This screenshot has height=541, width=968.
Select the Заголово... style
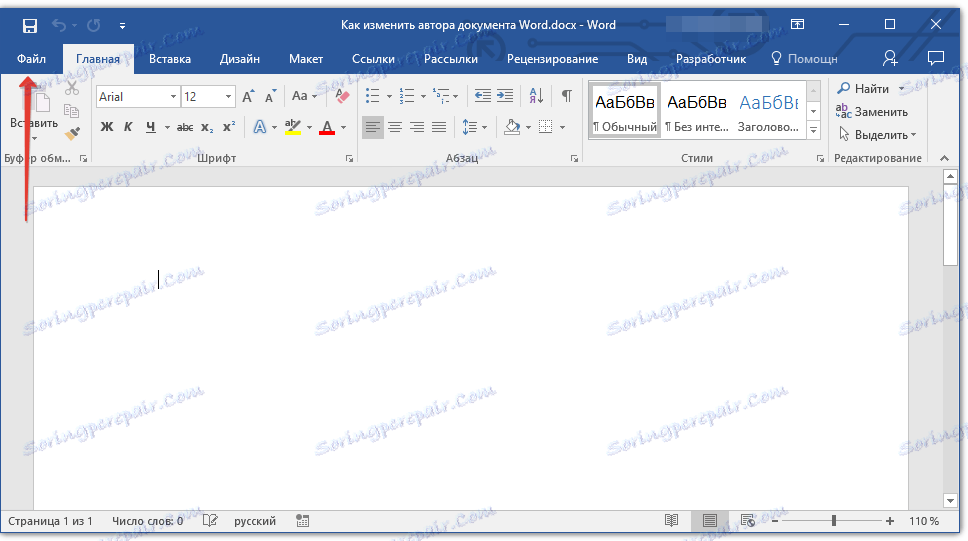768,111
